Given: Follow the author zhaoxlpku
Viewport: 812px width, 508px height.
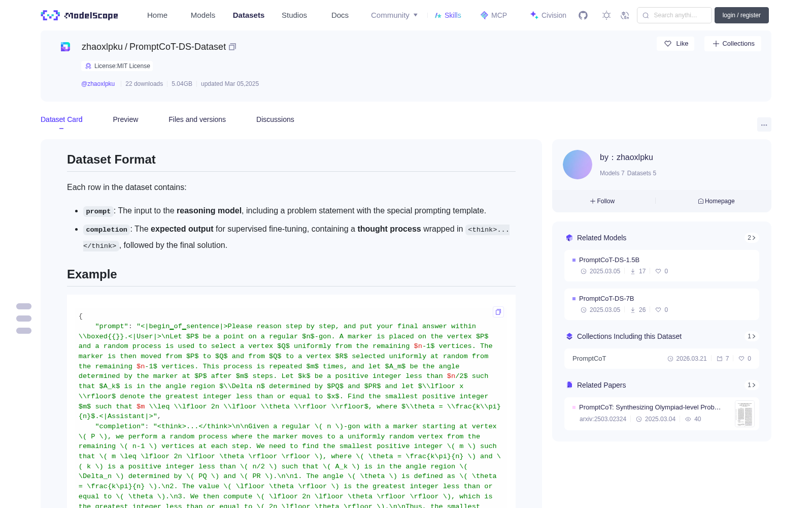Looking at the screenshot, I should pos(602,201).
